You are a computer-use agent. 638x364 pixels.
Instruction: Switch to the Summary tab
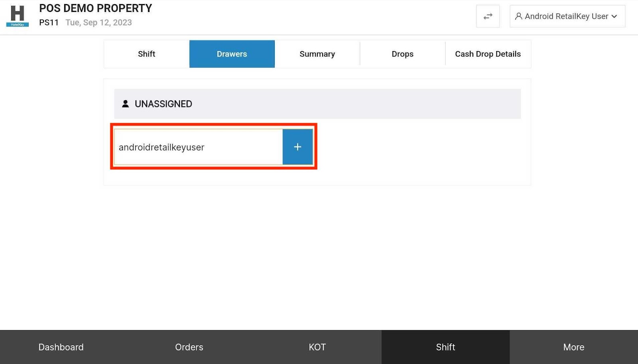(x=317, y=54)
